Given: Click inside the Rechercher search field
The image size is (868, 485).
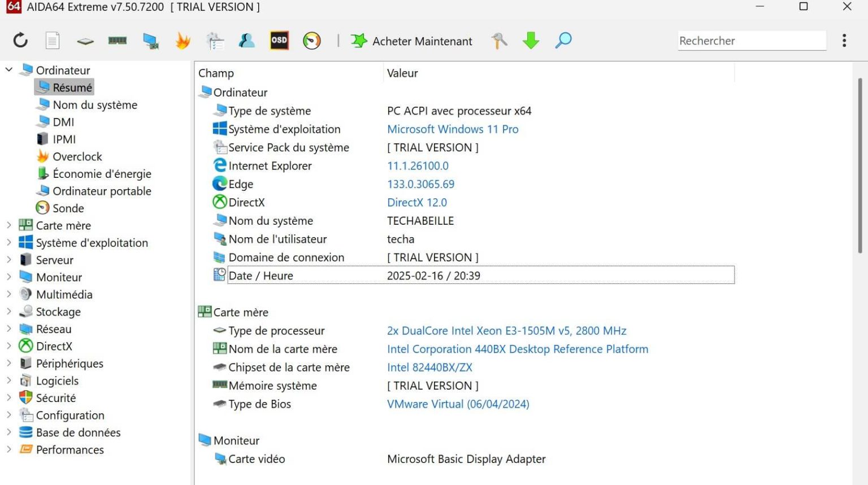Looking at the screenshot, I should point(752,40).
